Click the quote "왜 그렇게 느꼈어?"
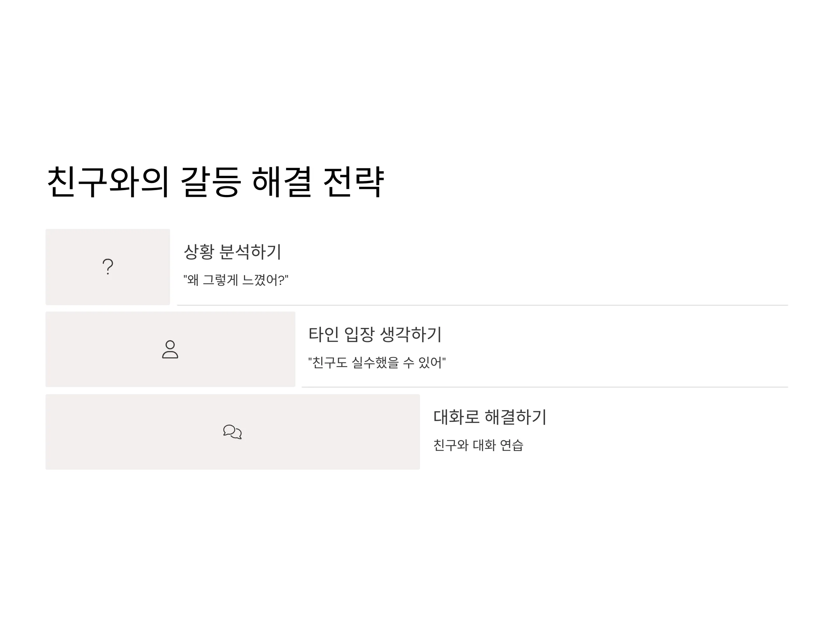Viewport: 840px width, 630px height. [x=236, y=280]
